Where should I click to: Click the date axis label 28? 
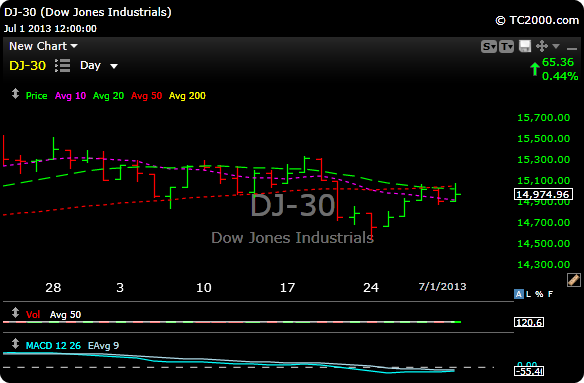coord(53,288)
